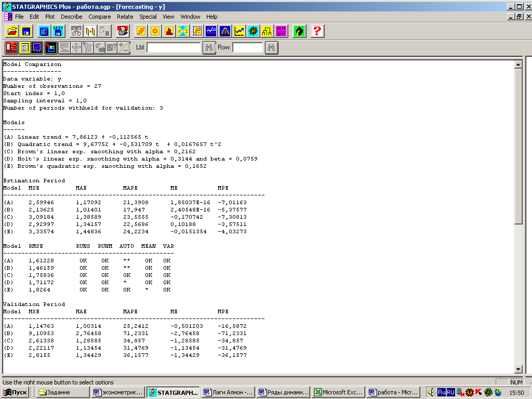Open the Edit menu
532x399 pixels.
pos(34,17)
